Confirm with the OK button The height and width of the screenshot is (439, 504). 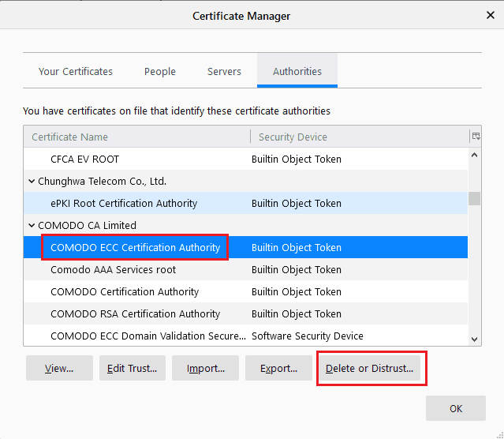coord(455,408)
